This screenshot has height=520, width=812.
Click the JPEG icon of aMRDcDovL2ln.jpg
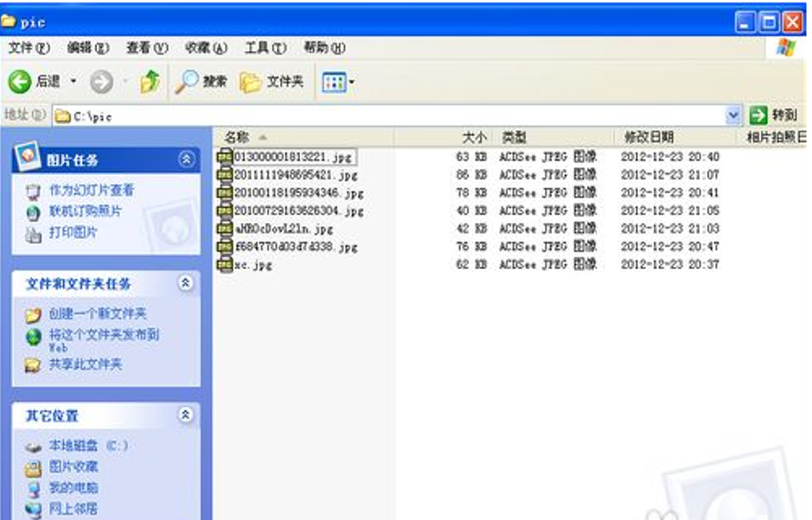225,228
